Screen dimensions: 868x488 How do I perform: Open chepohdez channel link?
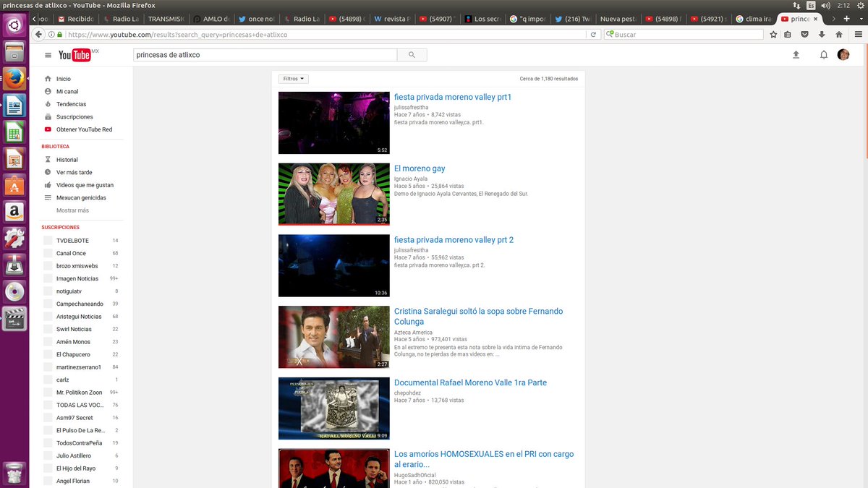(407, 393)
